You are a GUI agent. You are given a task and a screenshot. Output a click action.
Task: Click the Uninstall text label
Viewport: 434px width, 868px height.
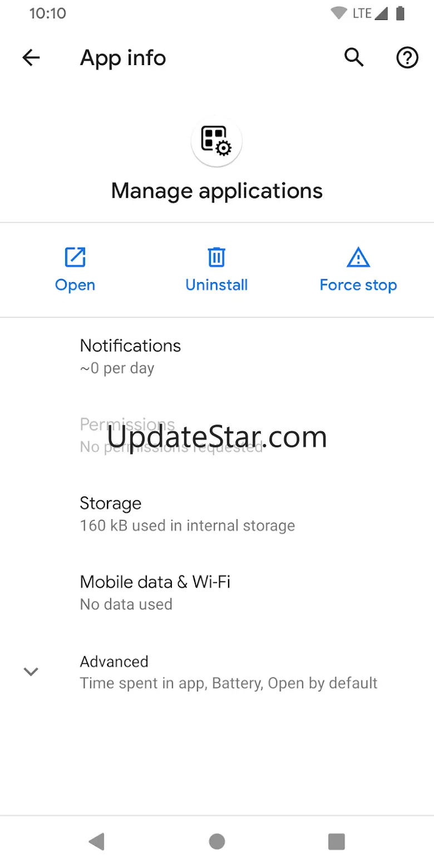[216, 285]
